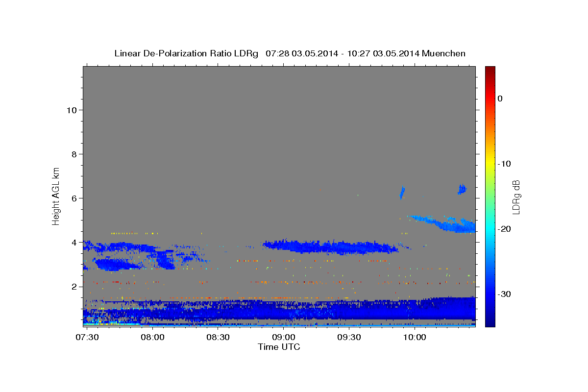The image size is (588, 392).
Task: Click the 07:30 time tick label
Action: pos(87,337)
